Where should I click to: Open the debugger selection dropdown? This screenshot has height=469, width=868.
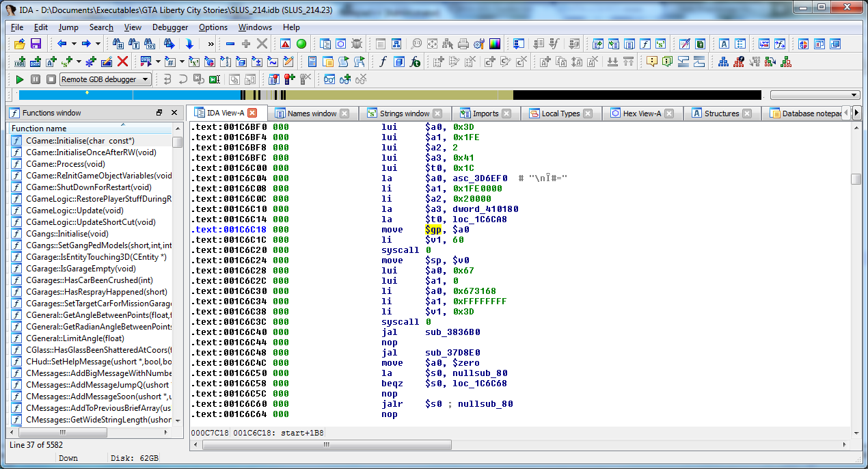pyautogui.click(x=106, y=79)
